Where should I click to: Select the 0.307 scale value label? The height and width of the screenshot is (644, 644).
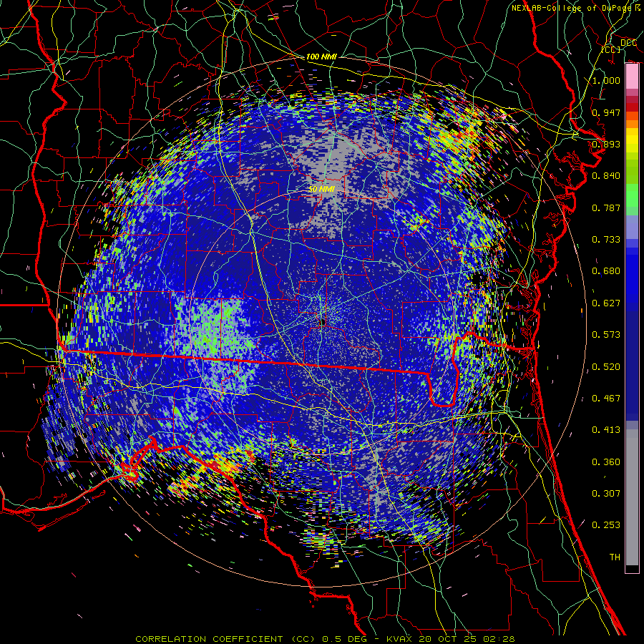606,494
